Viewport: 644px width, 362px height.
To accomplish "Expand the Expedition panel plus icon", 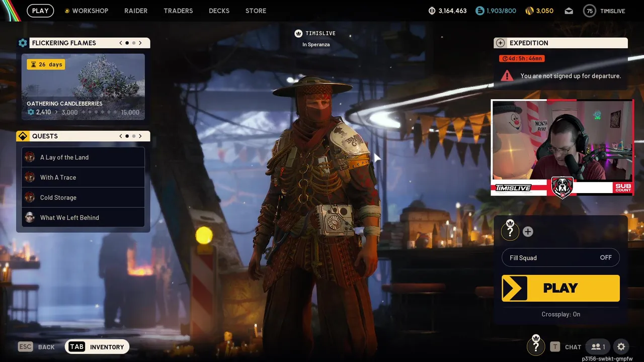I will pyautogui.click(x=500, y=43).
